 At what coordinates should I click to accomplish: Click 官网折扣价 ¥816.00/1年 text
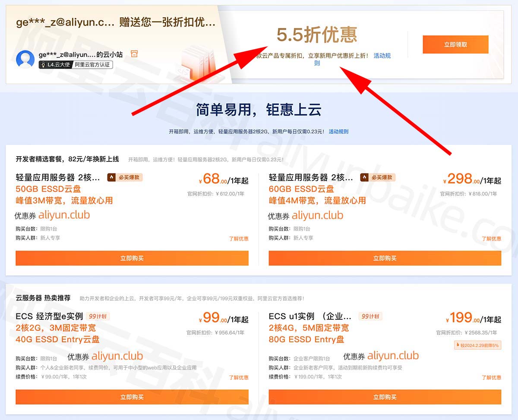click(469, 194)
